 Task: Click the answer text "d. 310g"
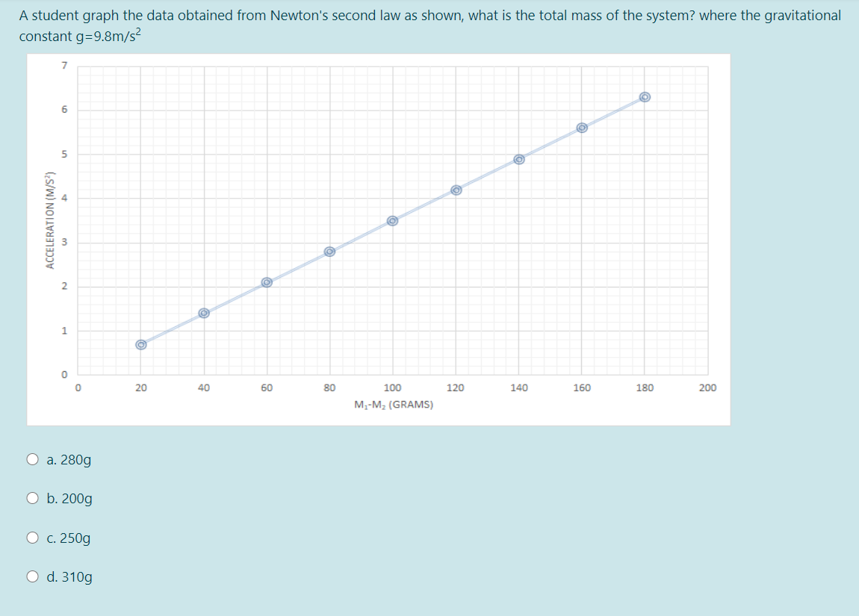tap(69, 577)
